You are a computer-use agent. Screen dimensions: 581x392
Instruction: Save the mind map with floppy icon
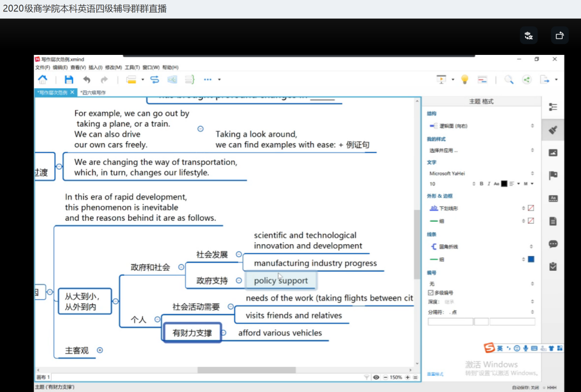point(69,80)
